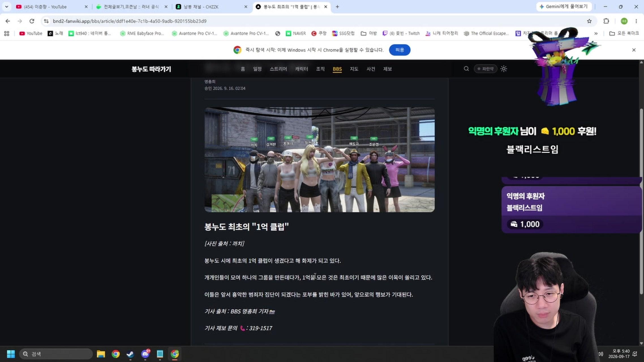Open the 스트리머 nav item
This screenshot has height=362, width=644.
(278, 69)
